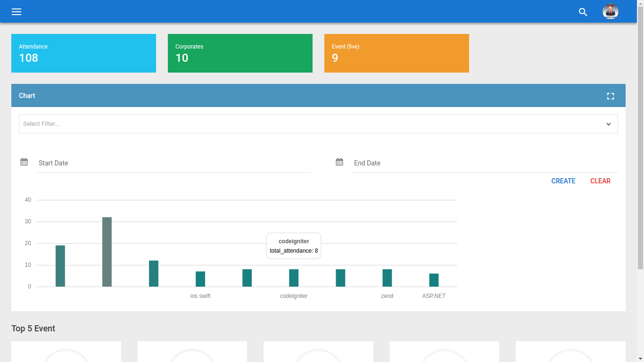Open the Event (live) 9 card

tap(396, 53)
